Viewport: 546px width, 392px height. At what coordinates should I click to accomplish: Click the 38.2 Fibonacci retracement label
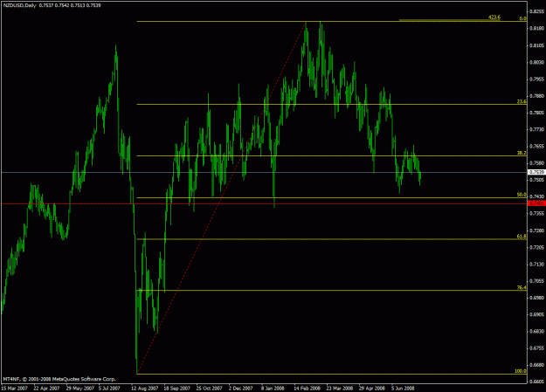[522, 153]
